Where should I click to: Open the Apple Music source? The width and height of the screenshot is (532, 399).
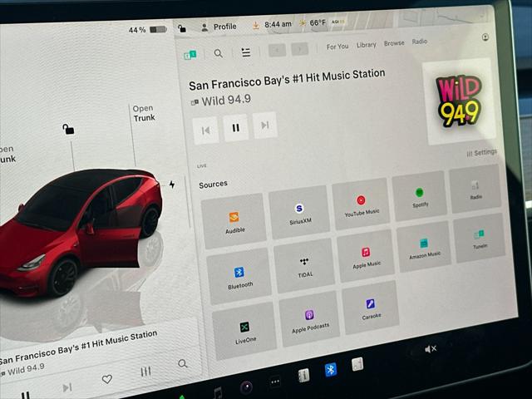click(x=366, y=256)
